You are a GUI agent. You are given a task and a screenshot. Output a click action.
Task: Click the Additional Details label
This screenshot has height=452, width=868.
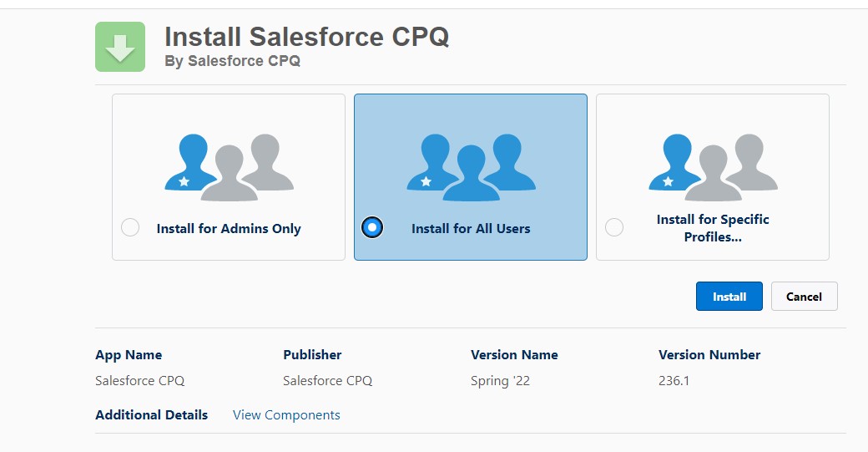click(151, 415)
